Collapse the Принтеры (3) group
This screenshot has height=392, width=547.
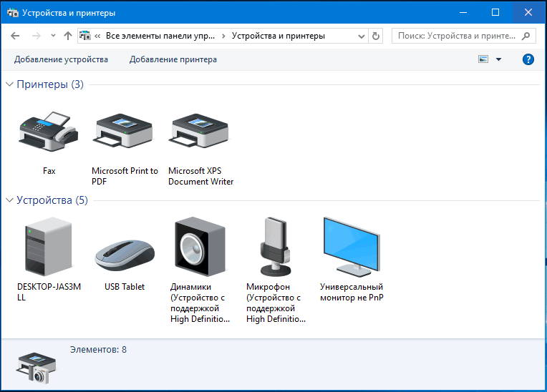(10, 84)
